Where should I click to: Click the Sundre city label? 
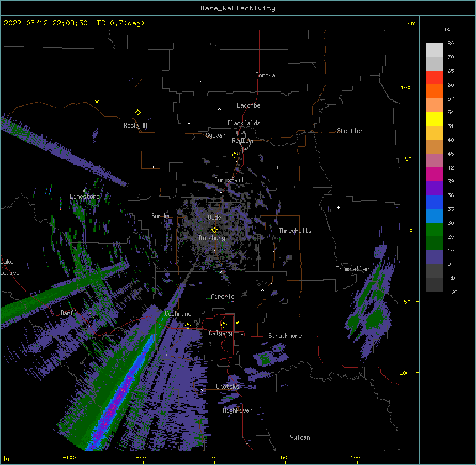pyautogui.click(x=161, y=216)
